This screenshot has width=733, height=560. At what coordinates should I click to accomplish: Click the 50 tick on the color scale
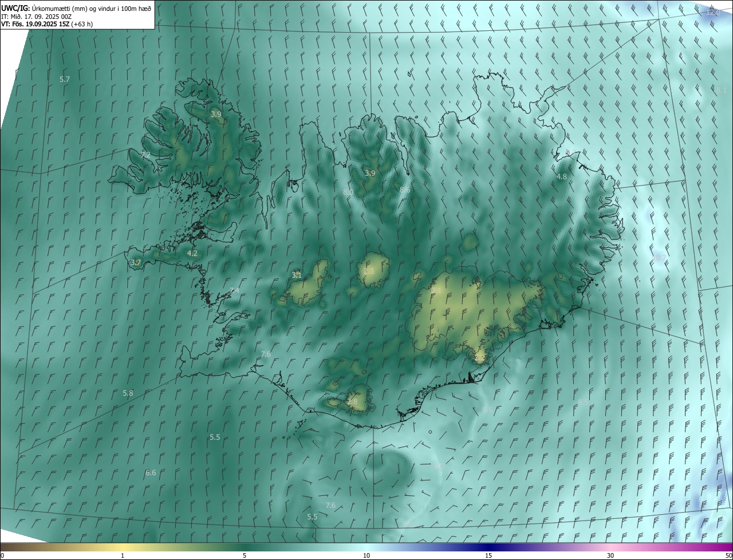728,555
